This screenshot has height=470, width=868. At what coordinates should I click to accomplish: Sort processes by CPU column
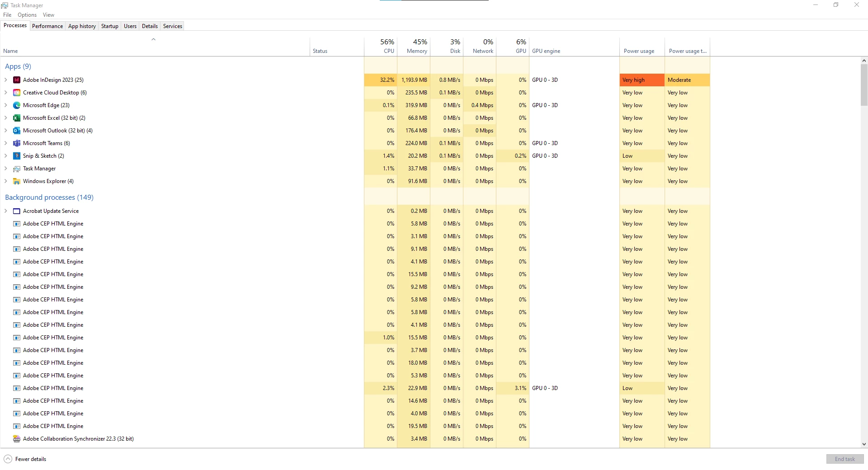point(381,46)
